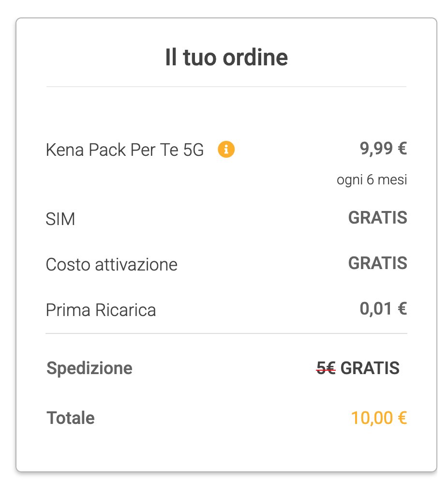Select the Kena Pack Per Te 5G label
The height and width of the screenshot is (482, 448).
[x=125, y=151]
